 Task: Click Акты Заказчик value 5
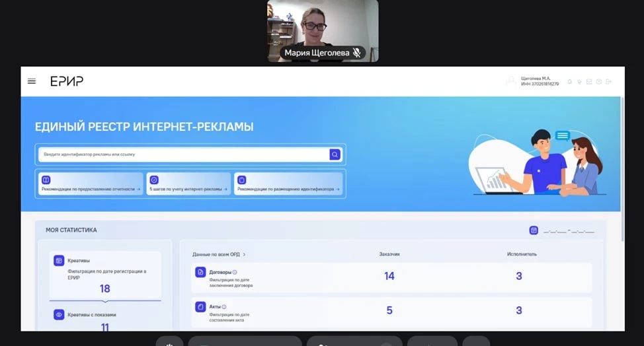[x=389, y=310]
